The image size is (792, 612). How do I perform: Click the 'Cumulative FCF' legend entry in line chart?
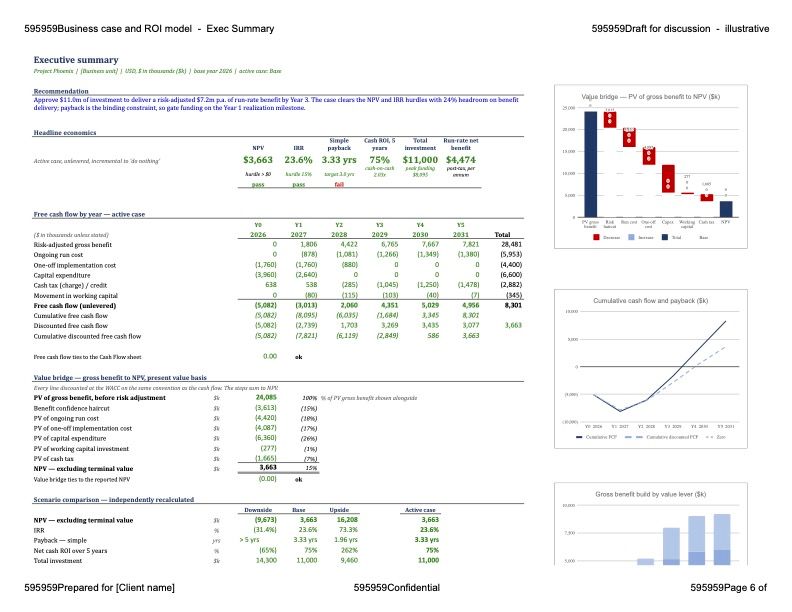pos(596,437)
